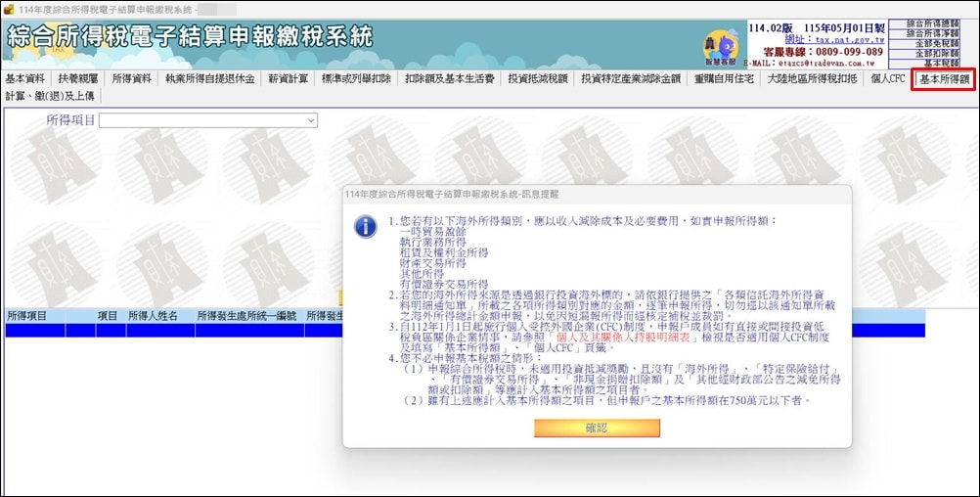Select the blue highlighted table row

(x=465, y=330)
